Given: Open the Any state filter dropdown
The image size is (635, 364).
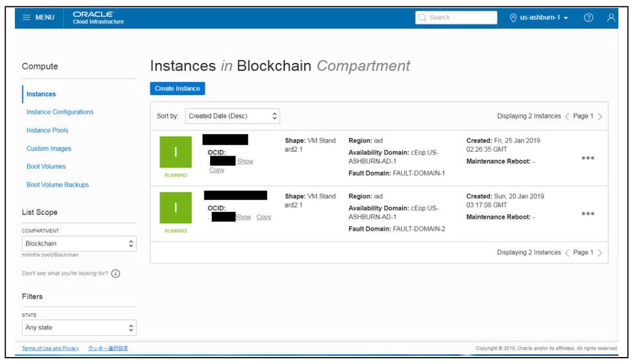Looking at the screenshot, I should point(79,327).
